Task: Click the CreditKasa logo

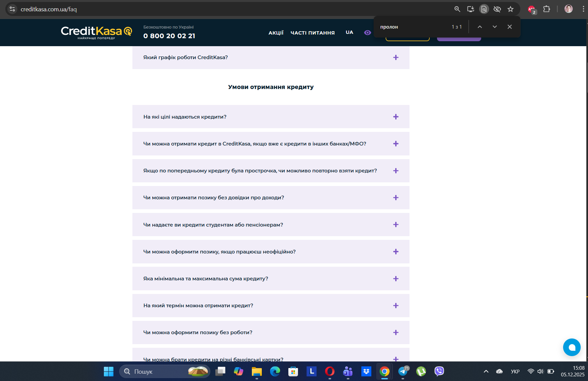Action: pyautogui.click(x=97, y=33)
